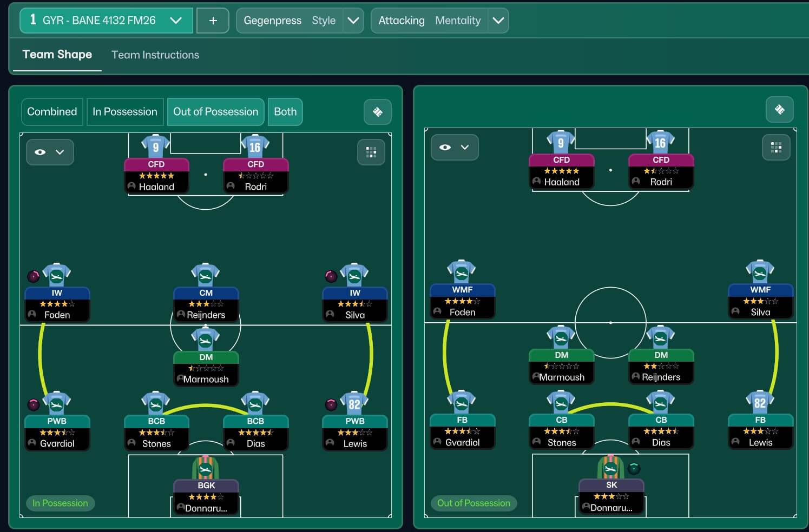Click the plus button to add tactic

click(x=213, y=21)
